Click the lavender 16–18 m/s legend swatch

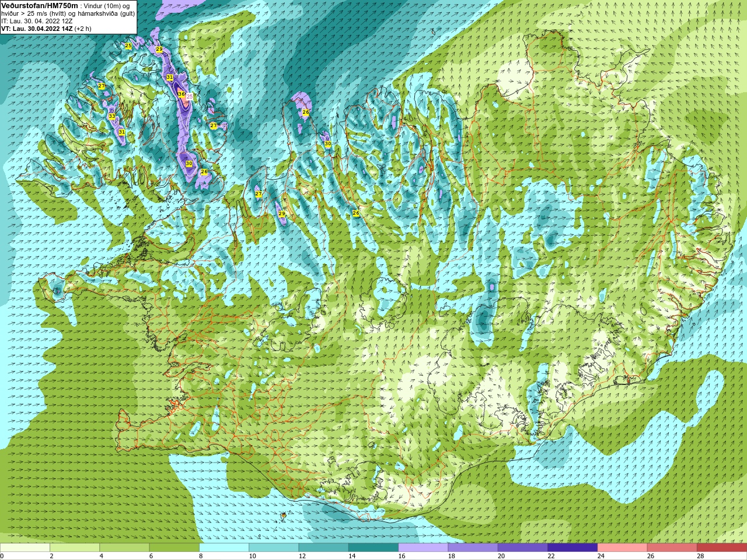pyautogui.click(x=423, y=548)
